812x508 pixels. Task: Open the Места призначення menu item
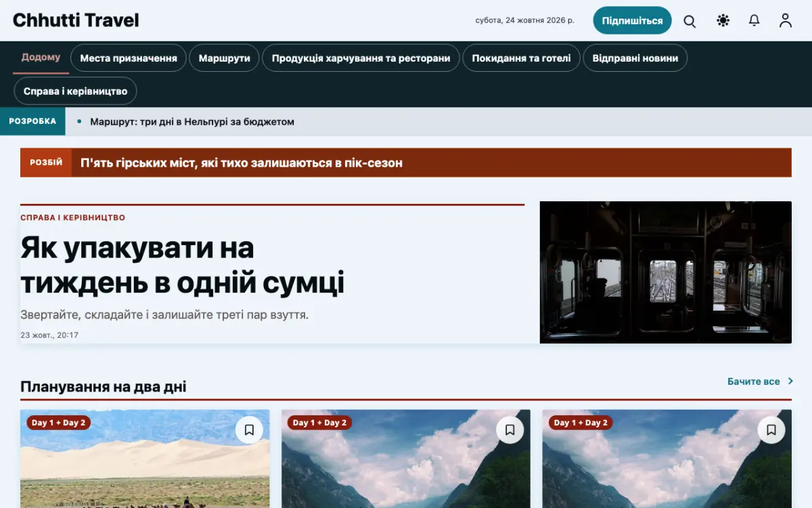click(129, 58)
